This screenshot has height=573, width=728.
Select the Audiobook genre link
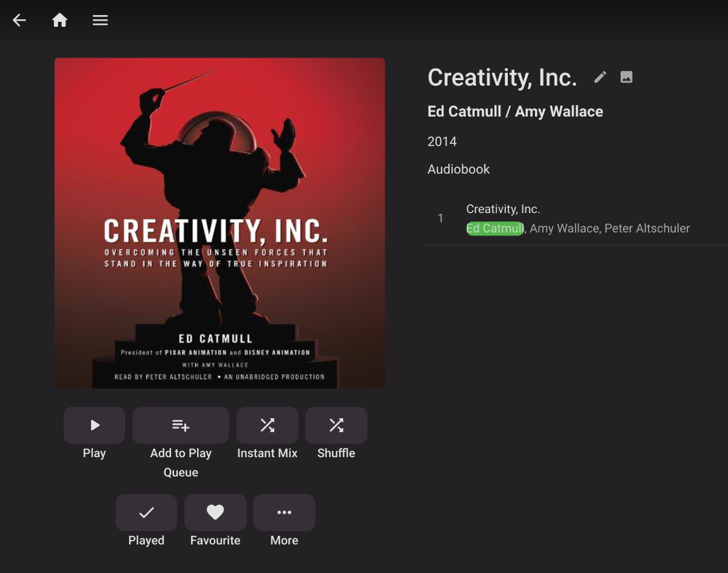(458, 169)
